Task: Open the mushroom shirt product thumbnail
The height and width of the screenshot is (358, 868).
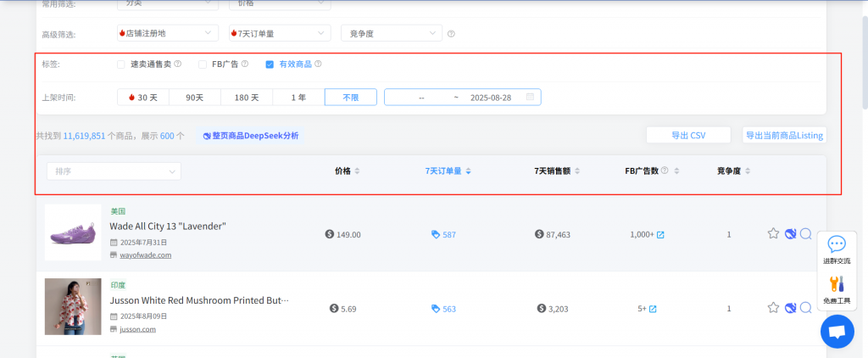Action: [x=73, y=306]
